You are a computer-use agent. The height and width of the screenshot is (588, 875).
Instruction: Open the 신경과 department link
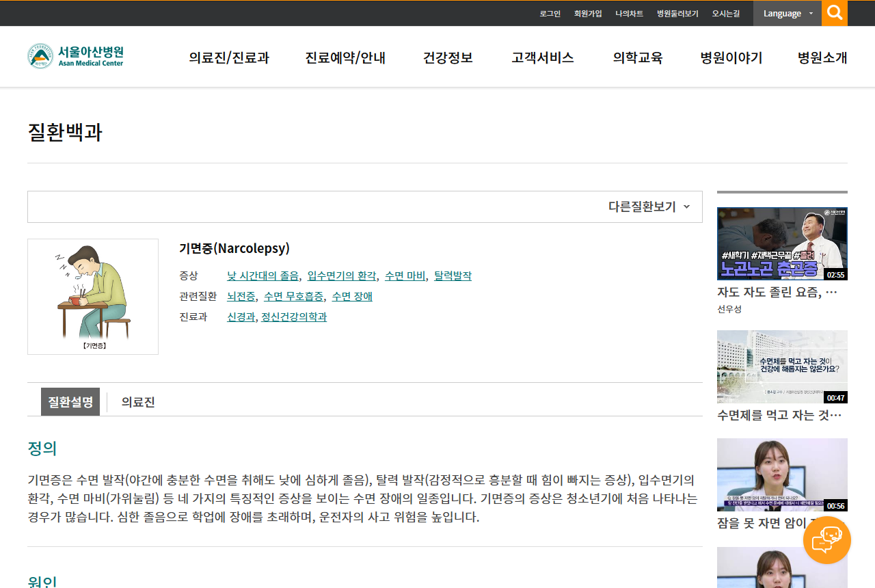(x=241, y=317)
